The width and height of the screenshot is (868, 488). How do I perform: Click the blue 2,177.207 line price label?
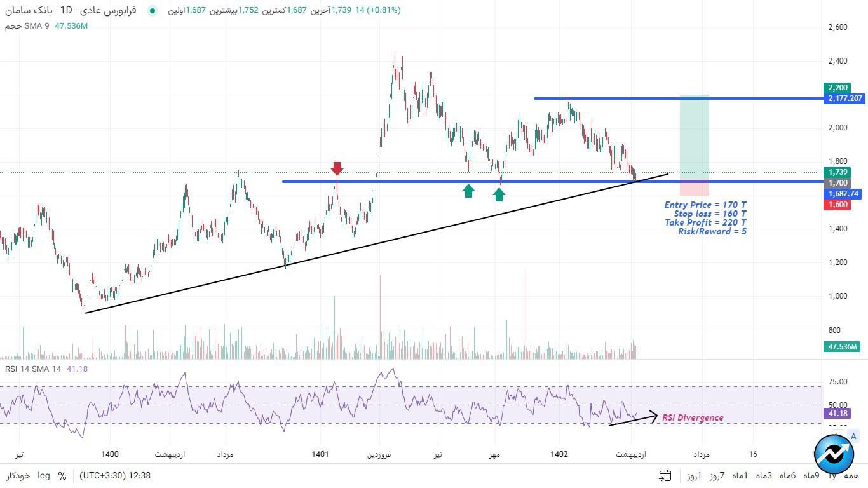tap(844, 98)
